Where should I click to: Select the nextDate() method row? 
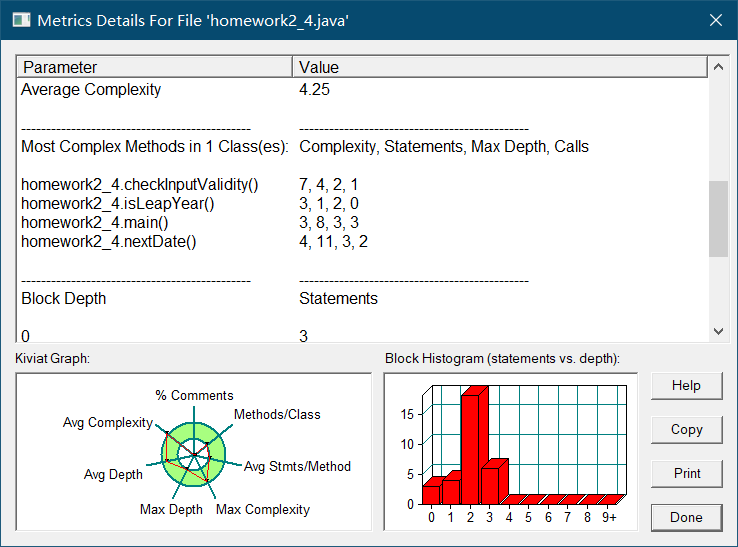click(361, 241)
